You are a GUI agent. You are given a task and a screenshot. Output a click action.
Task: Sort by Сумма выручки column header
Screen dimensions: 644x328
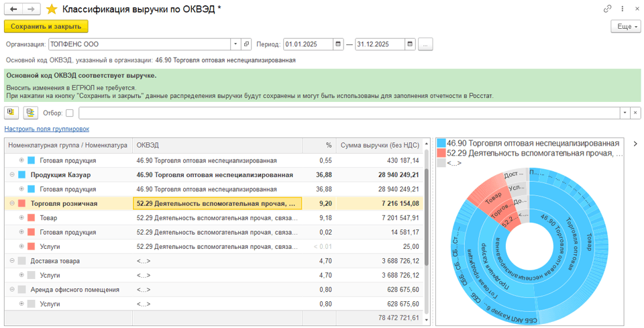(x=379, y=146)
